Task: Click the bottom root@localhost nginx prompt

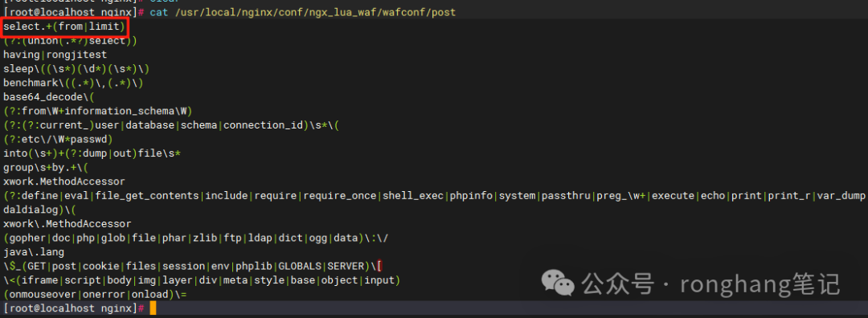Action: point(74,308)
